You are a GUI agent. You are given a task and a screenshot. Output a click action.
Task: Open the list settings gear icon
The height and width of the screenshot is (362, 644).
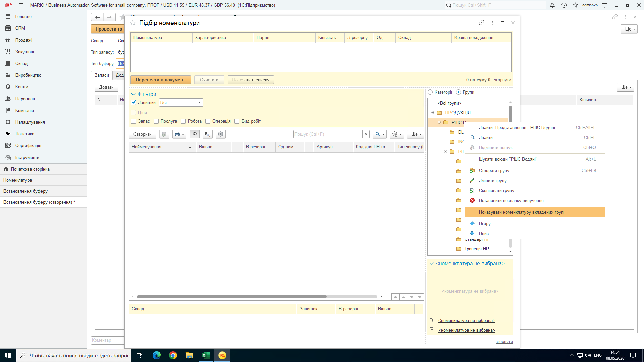(x=221, y=134)
